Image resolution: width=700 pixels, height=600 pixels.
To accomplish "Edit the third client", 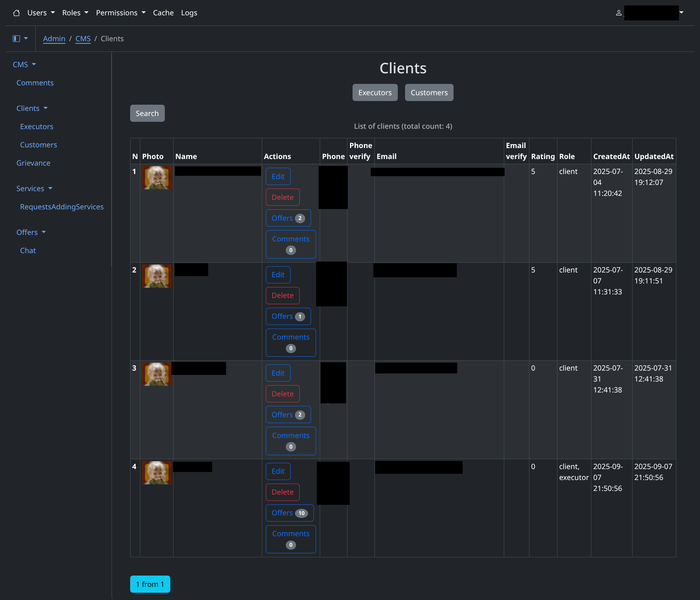I will [x=278, y=373].
